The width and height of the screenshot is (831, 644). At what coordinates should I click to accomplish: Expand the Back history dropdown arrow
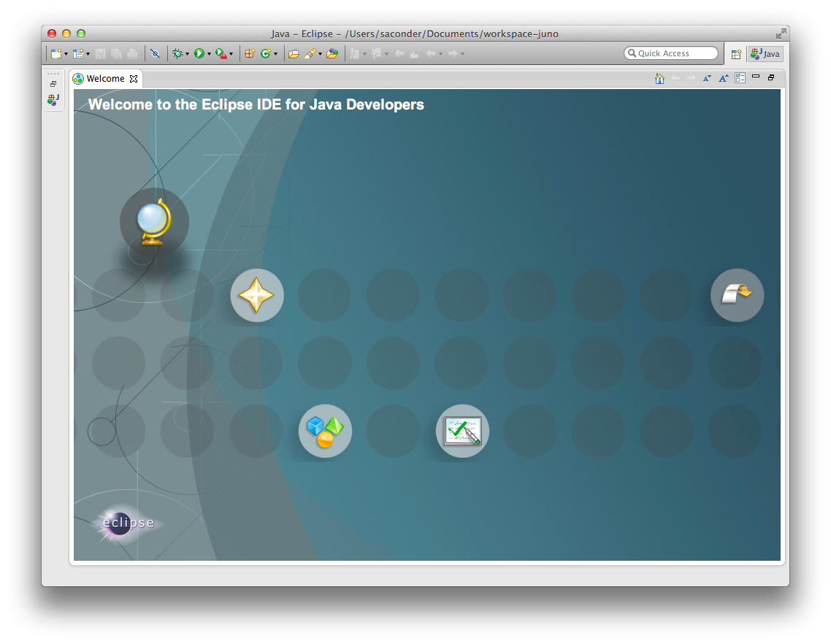click(440, 54)
